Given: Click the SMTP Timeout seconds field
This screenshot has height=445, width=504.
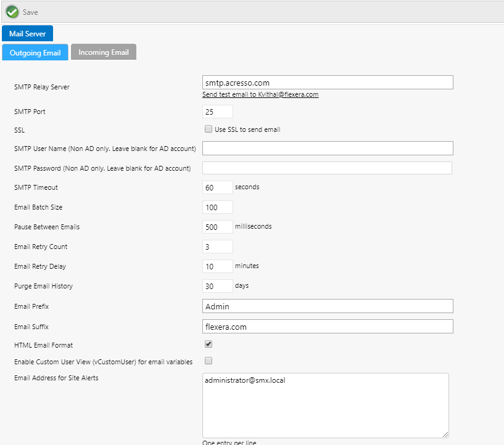Looking at the screenshot, I should point(218,187).
